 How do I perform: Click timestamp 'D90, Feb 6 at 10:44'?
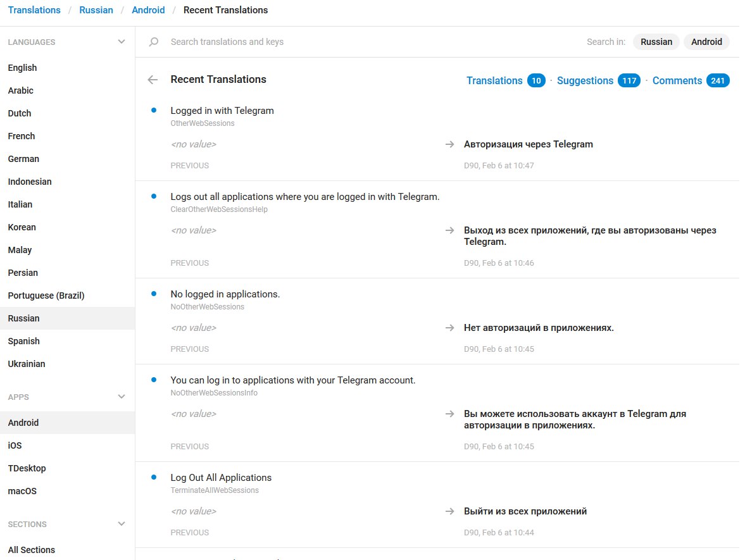click(x=499, y=533)
